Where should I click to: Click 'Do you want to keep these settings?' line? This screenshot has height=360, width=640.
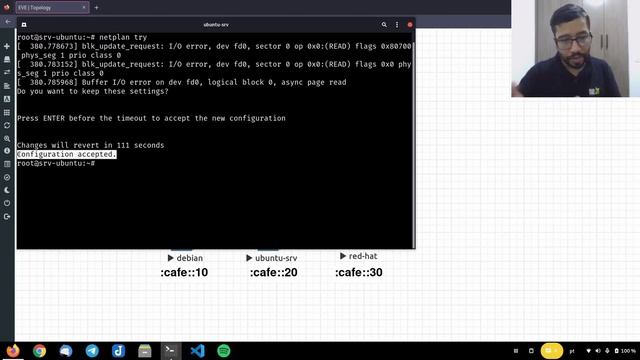tap(93, 91)
